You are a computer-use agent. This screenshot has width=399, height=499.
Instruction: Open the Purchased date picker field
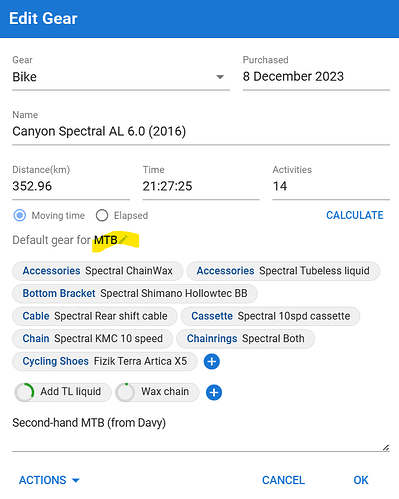click(316, 76)
